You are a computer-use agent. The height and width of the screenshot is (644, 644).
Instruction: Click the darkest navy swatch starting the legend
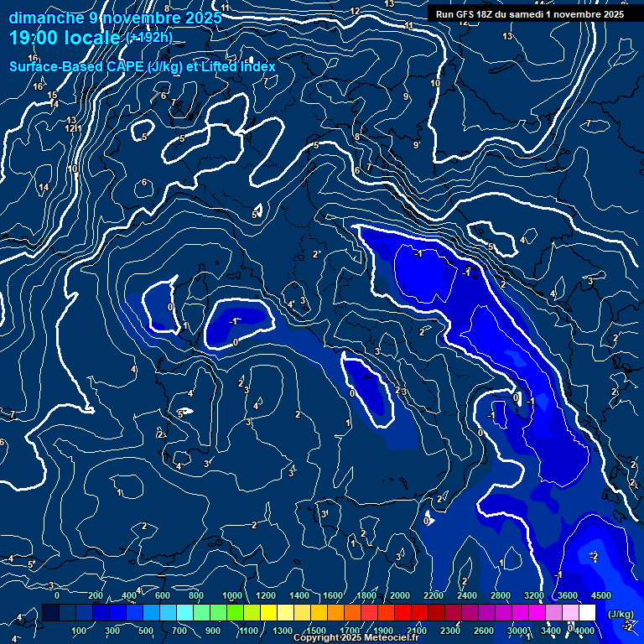tap(50, 612)
